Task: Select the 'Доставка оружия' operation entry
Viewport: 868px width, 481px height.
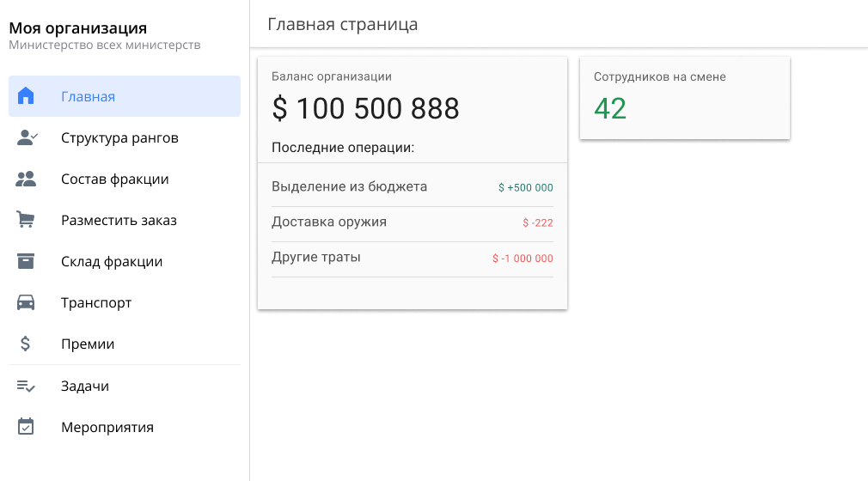Action: point(329,222)
